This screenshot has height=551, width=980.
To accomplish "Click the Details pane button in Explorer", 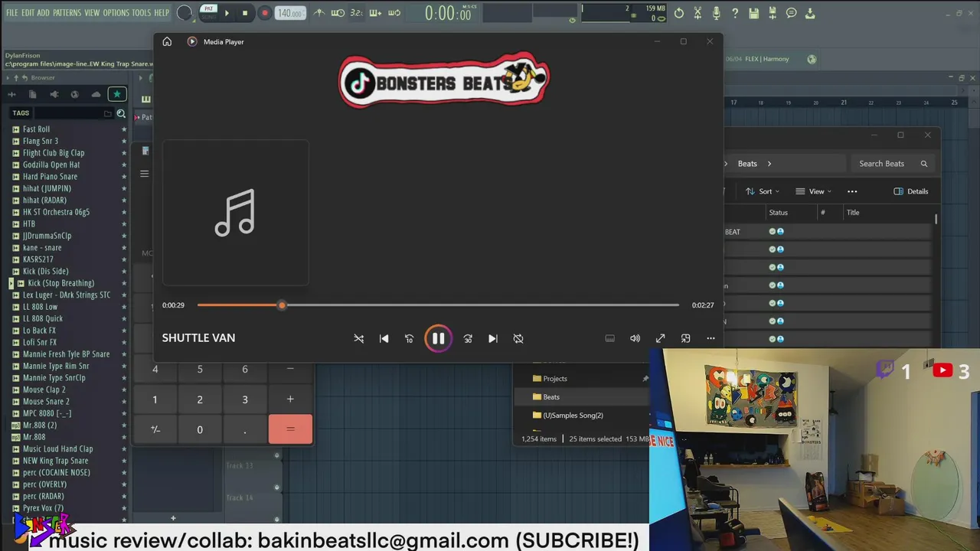I will pyautogui.click(x=911, y=191).
